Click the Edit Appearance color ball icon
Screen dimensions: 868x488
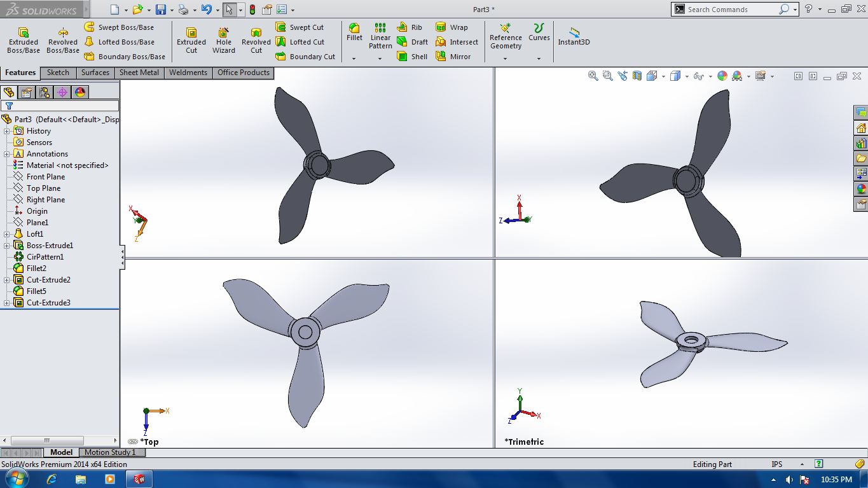722,76
